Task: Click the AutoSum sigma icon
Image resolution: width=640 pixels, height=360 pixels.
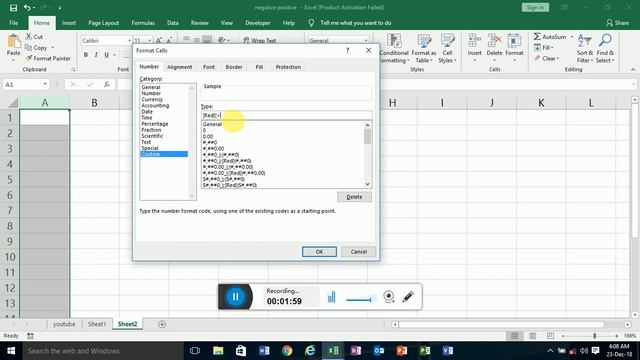Action: 537,37
